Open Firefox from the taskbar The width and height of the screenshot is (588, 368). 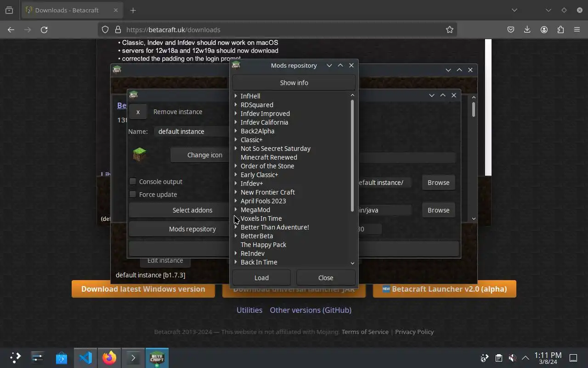pyautogui.click(x=109, y=358)
